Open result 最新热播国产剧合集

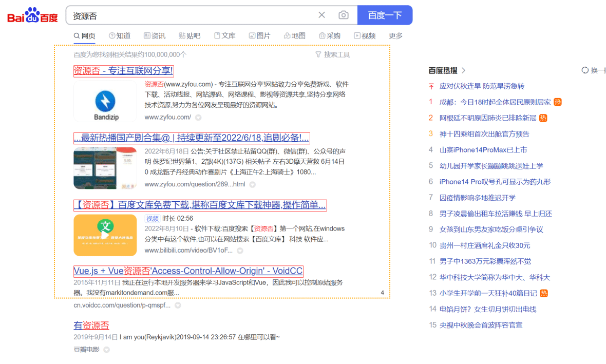click(x=192, y=138)
